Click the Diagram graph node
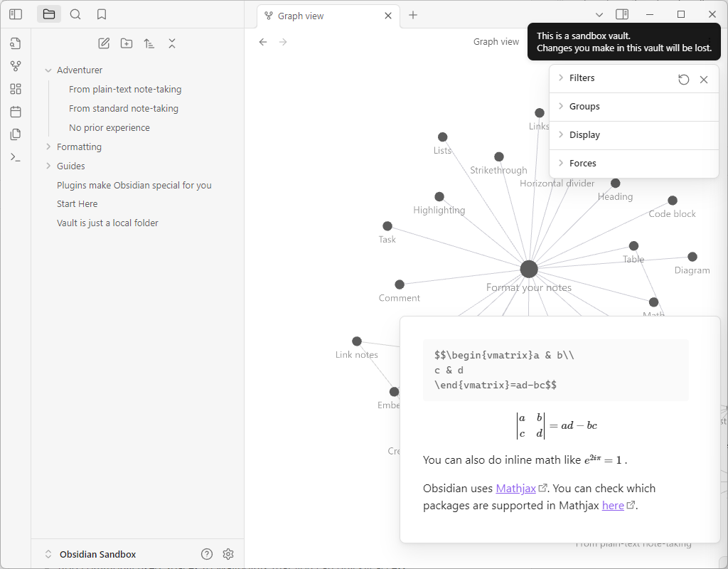This screenshot has width=728, height=569. tap(692, 257)
